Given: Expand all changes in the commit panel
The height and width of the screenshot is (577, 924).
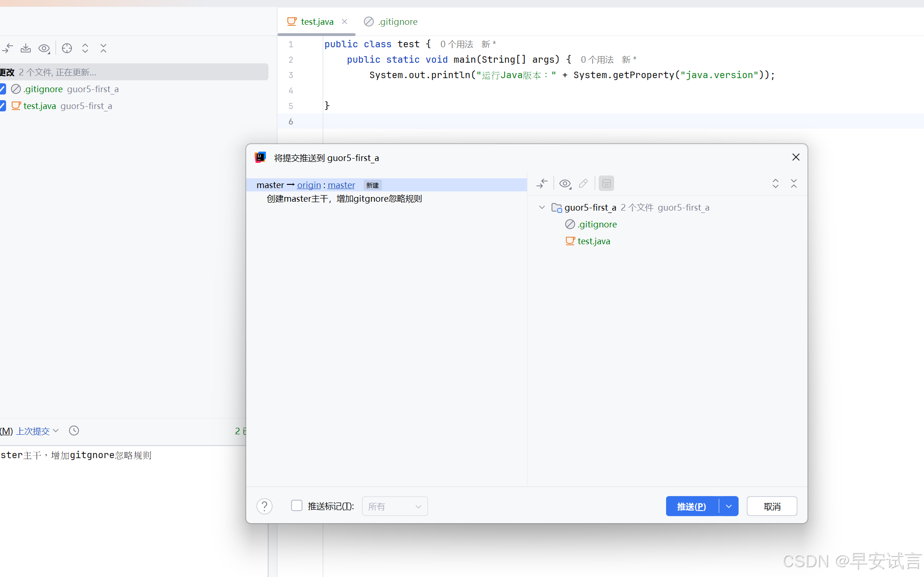Looking at the screenshot, I should (x=85, y=48).
